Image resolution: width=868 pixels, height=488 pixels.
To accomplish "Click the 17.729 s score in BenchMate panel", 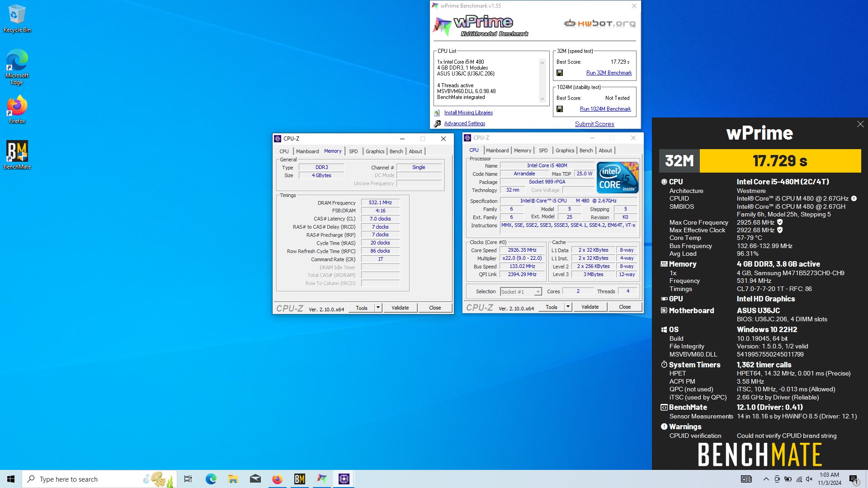I will (780, 161).
